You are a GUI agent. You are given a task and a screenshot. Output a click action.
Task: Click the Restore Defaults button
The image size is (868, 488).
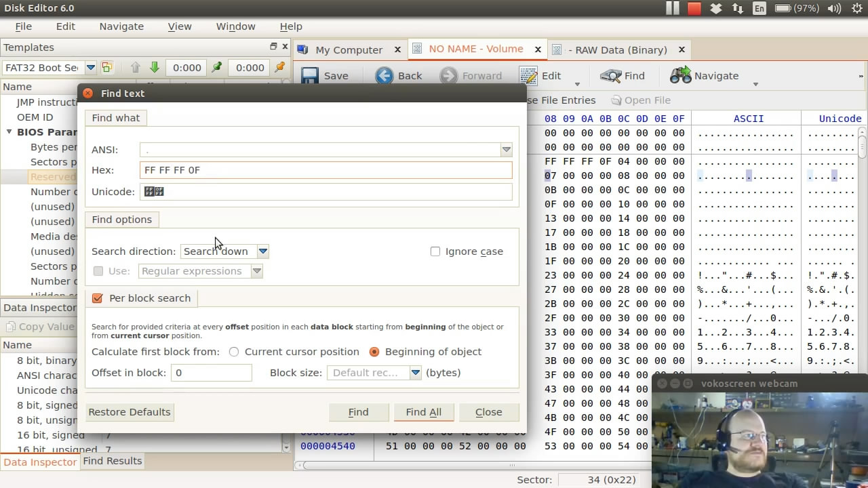coord(130,412)
